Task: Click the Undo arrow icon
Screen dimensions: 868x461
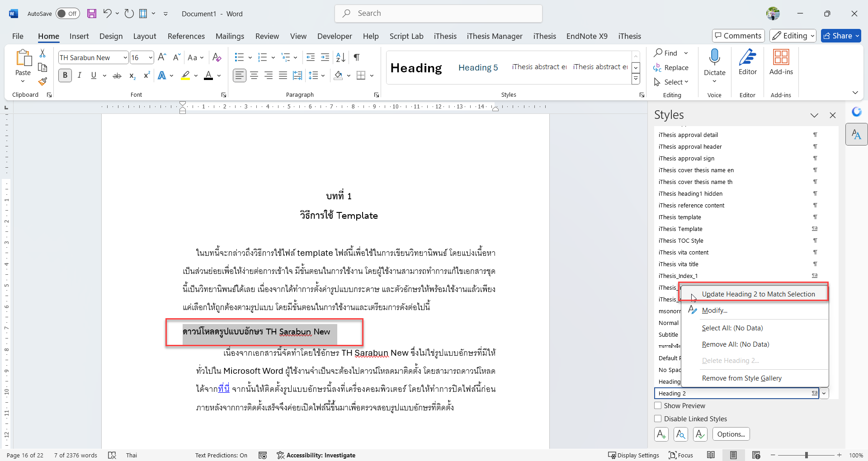Action: click(x=107, y=14)
